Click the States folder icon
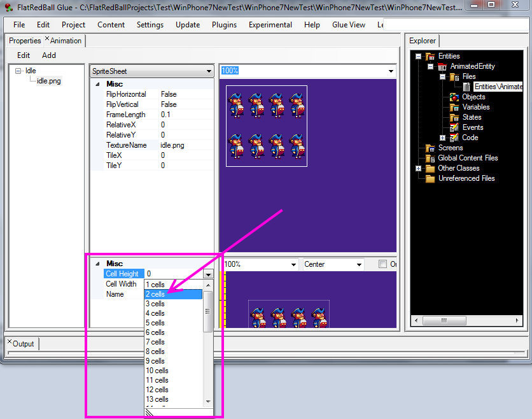532x419 pixels. point(454,117)
